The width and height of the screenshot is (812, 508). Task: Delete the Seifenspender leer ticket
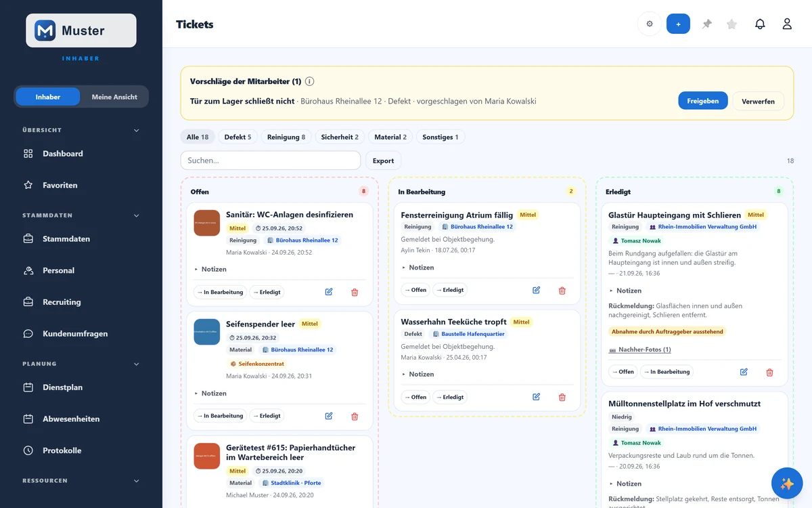(x=355, y=416)
